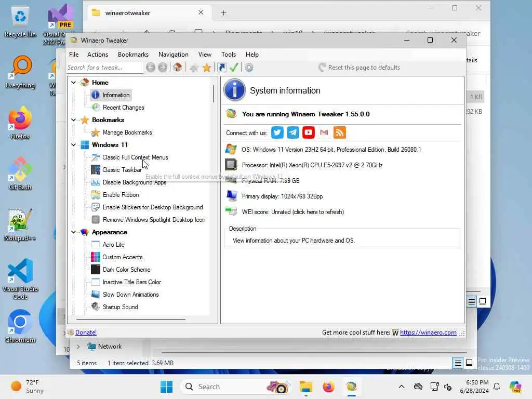
Task: Open the Windows Start menu
Action: pos(166,387)
